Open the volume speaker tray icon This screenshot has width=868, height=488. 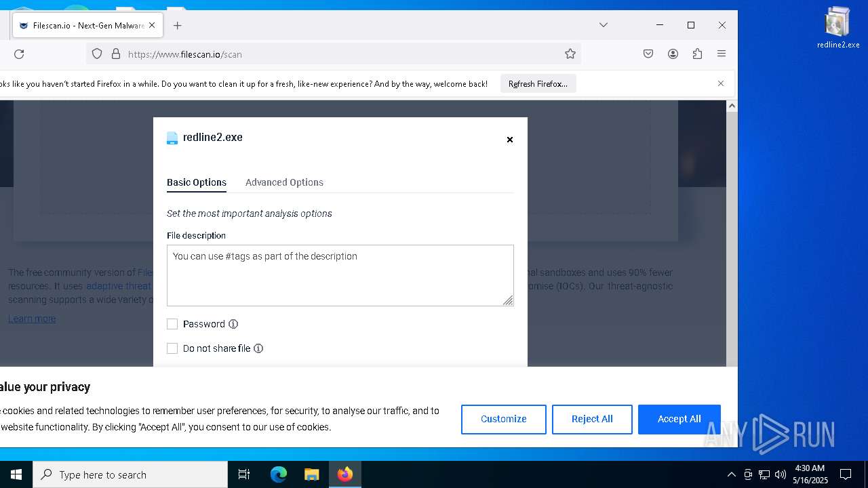click(x=781, y=474)
